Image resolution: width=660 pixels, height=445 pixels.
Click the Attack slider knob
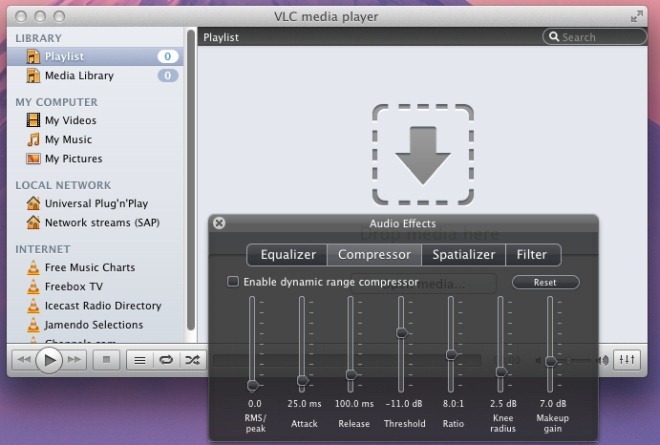[x=302, y=381]
